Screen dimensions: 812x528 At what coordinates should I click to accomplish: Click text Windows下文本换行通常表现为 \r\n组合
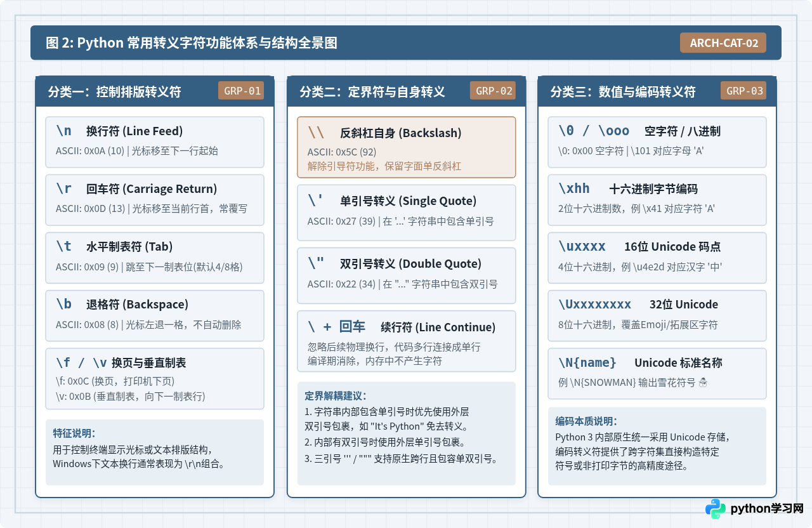[139, 463]
